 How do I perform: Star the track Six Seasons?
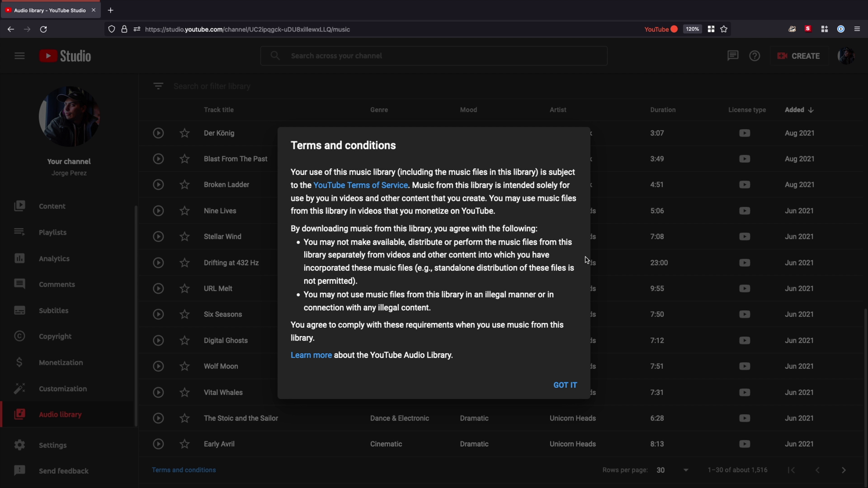184,314
